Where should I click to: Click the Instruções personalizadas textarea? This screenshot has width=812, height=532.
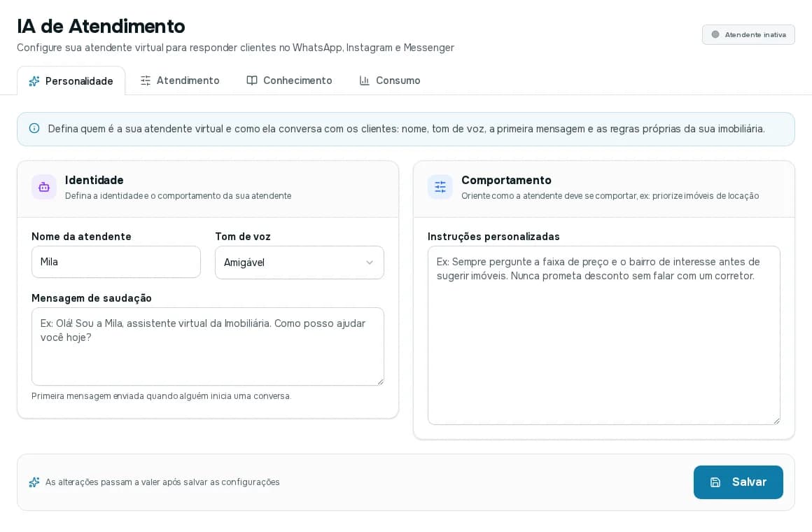pyautogui.click(x=604, y=335)
